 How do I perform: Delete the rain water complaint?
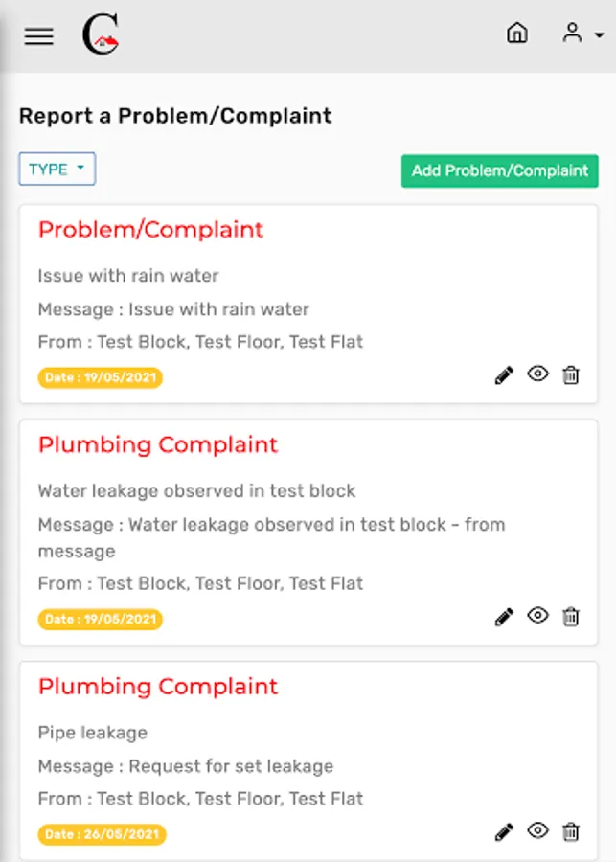tap(571, 375)
